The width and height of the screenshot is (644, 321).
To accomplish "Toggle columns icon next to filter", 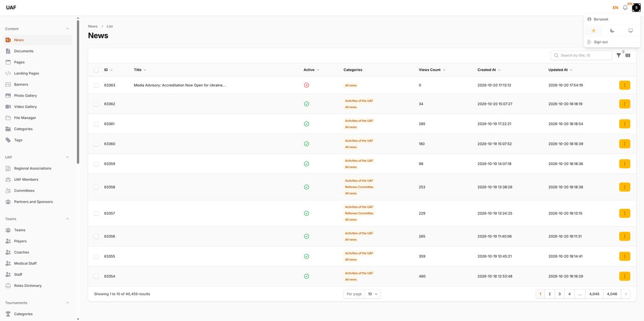I will click(x=627, y=55).
